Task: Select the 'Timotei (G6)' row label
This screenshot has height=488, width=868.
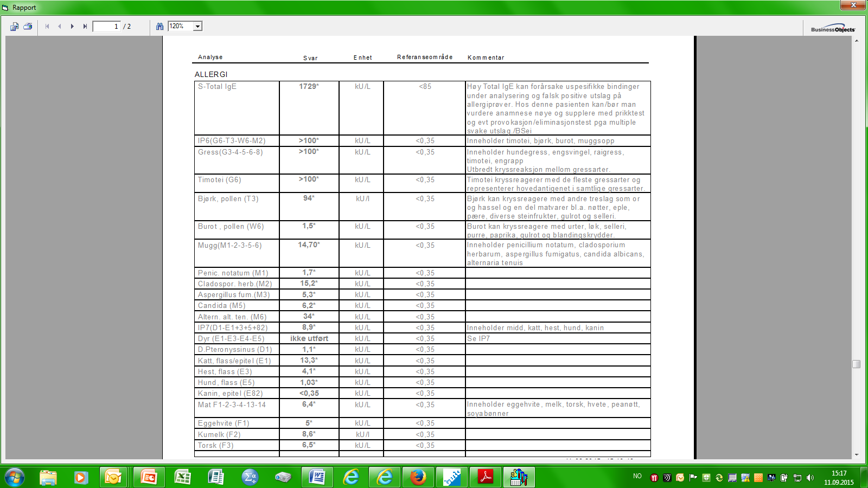Action: (x=219, y=179)
